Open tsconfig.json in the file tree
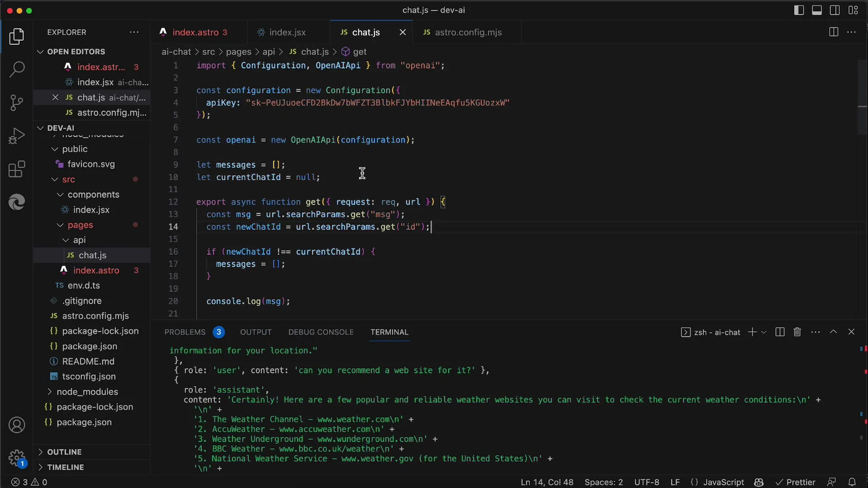The width and height of the screenshot is (868, 488). point(91,377)
